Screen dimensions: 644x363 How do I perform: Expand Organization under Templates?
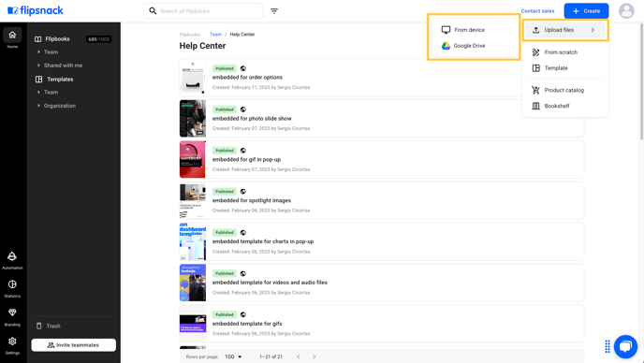click(x=38, y=106)
